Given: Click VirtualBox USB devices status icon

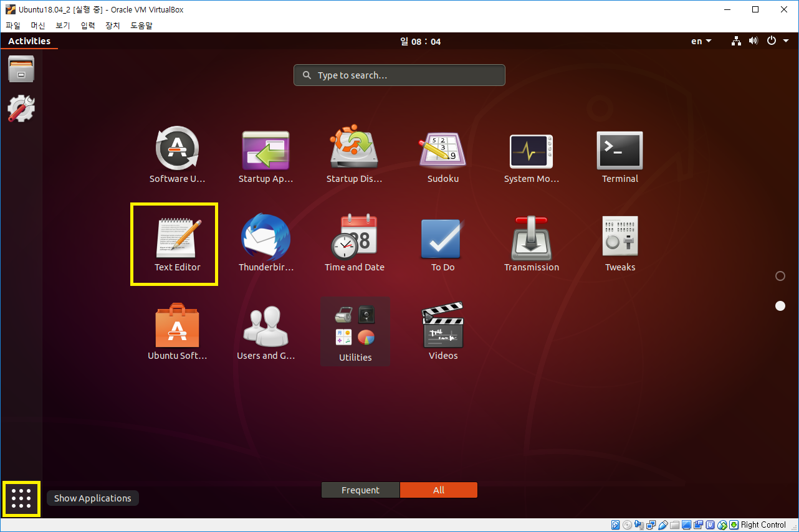Looking at the screenshot, I should (663, 525).
